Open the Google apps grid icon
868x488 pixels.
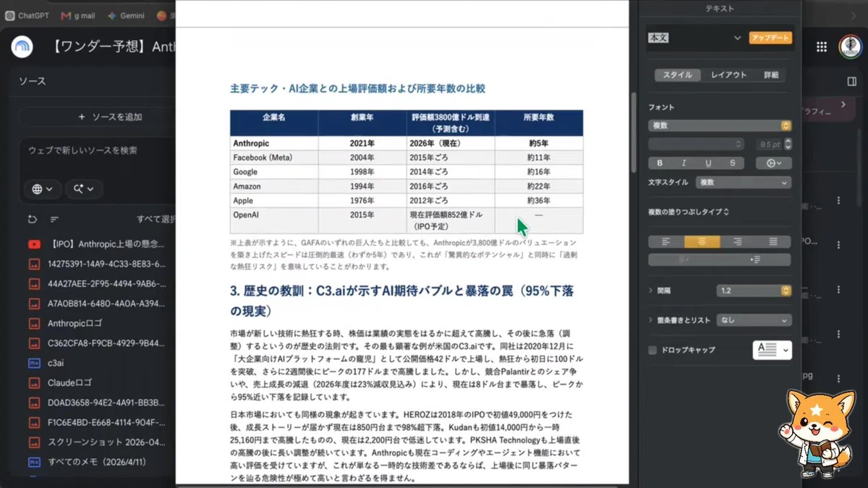point(822,46)
